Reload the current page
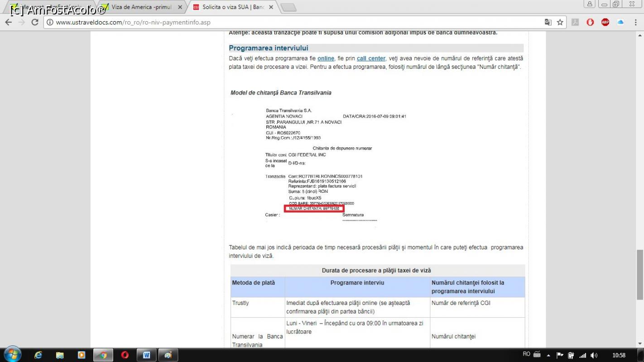Viewport: 644px width, 362px height. [x=35, y=22]
